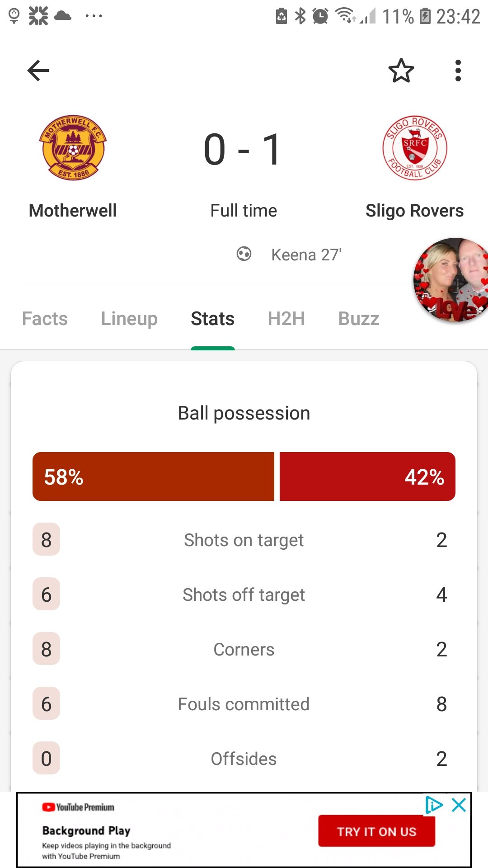Tap the battery indicator in status bar
This screenshot has width=488, height=868.
click(x=425, y=16)
